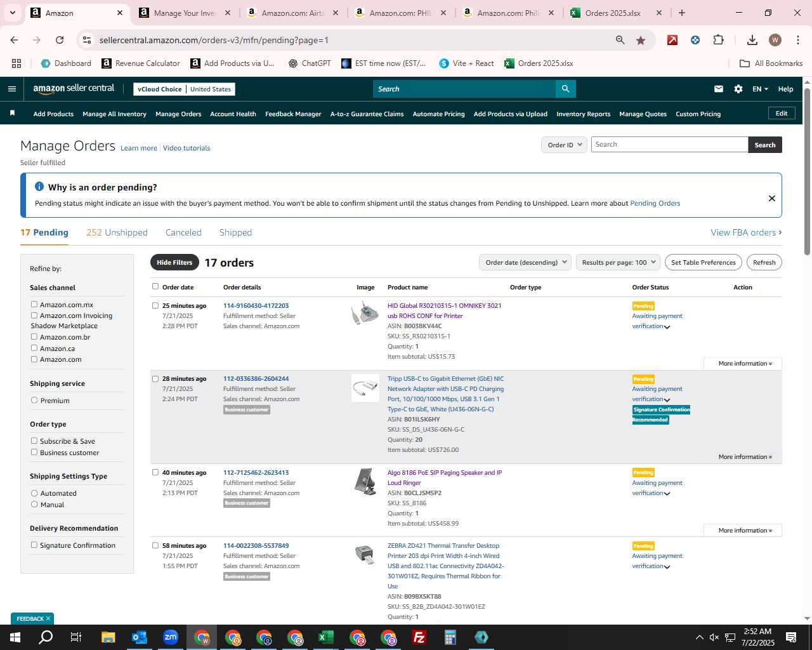
Task: Open the ChatGPT bookmark
Action: click(x=310, y=63)
